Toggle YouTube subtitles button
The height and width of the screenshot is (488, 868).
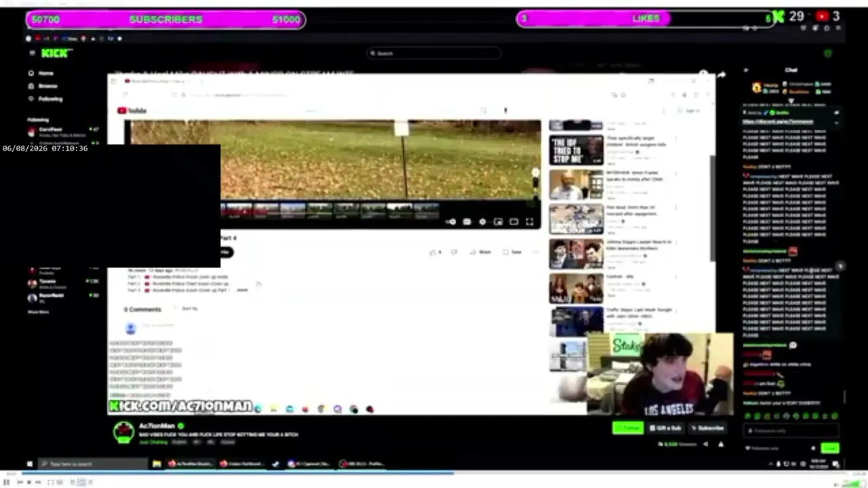[x=467, y=222]
